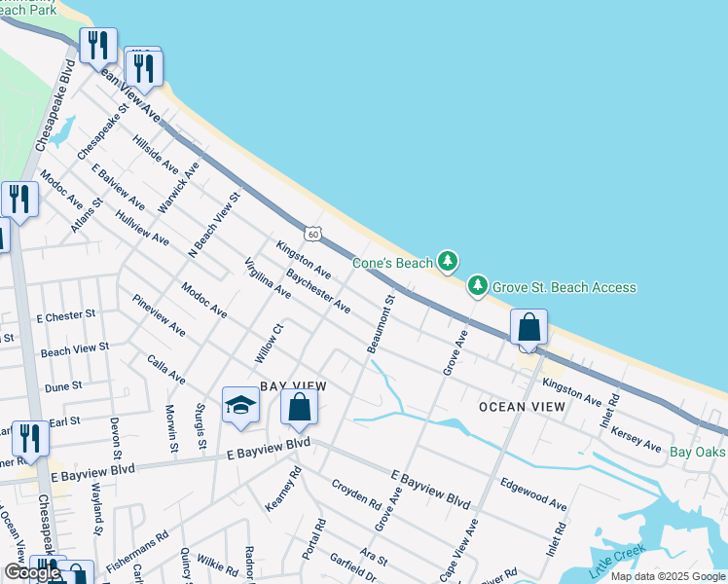Open shopping bag marker east of Grove St. Beach
The height and width of the screenshot is (584, 728).
click(x=528, y=328)
